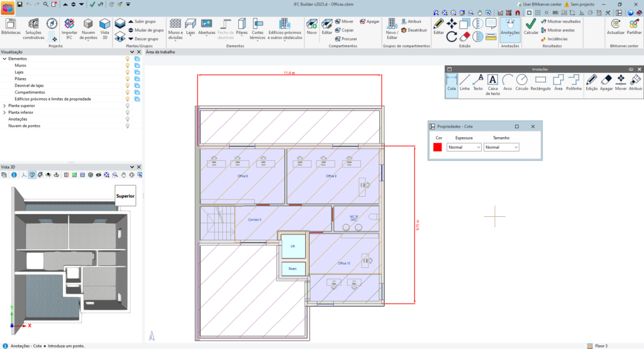Click the Calcular checkmark icon
The height and width of the screenshot is (349, 644).
(531, 24)
